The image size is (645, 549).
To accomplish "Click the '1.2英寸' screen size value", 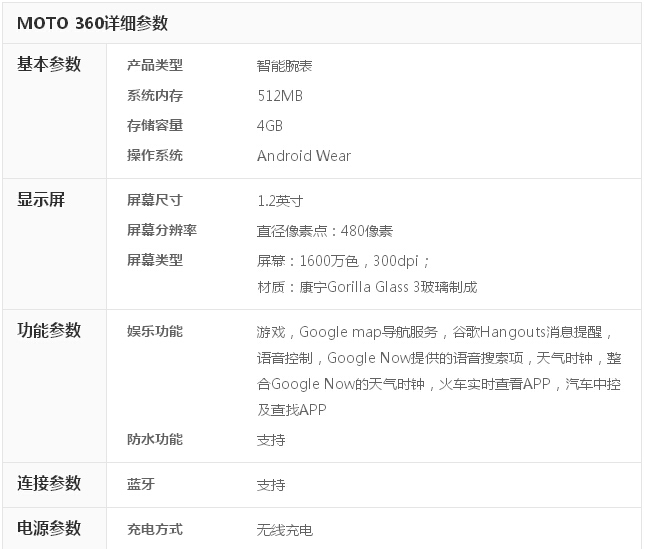I will click(280, 201).
